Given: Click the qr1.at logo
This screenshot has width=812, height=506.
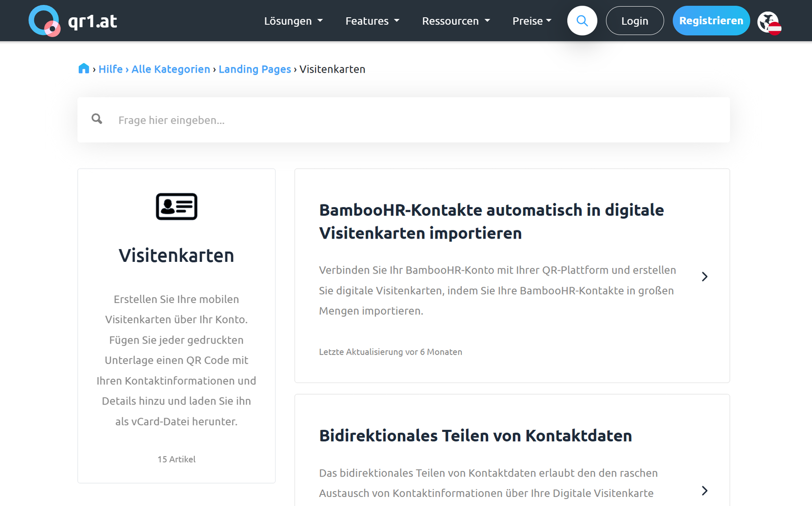Looking at the screenshot, I should [x=73, y=20].
